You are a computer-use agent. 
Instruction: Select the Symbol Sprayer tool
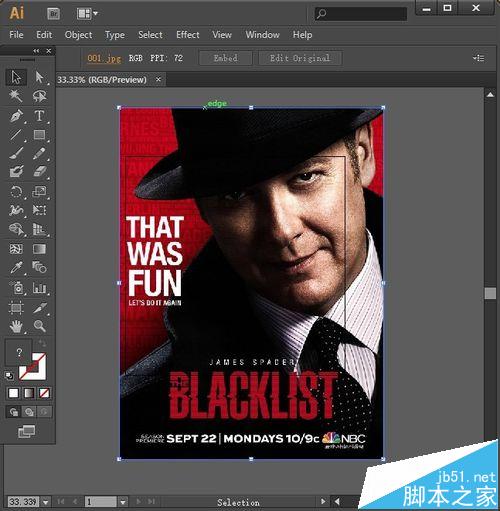tap(16, 288)
